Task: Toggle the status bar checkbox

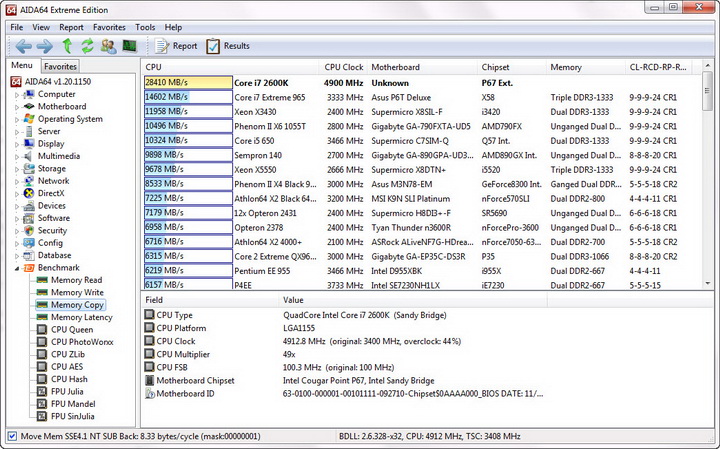Action: click(12, 436)
